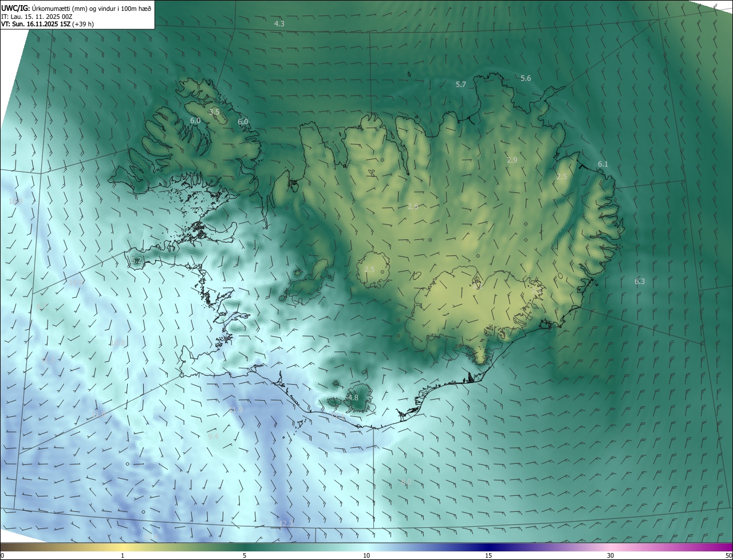Click the 1 tick on color scale
This screenshot has height=560, width=733.
pyautogui.click(x=123, y=555)
